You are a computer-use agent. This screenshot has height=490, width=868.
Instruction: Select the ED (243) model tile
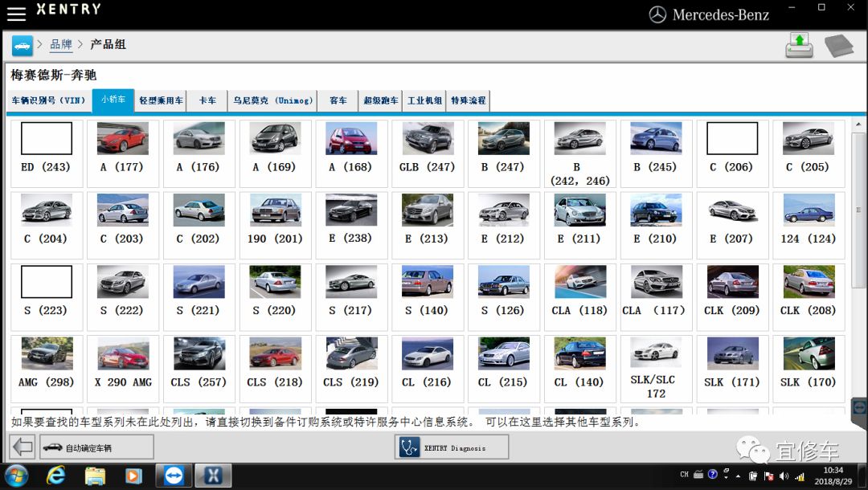tap(47, 153)
